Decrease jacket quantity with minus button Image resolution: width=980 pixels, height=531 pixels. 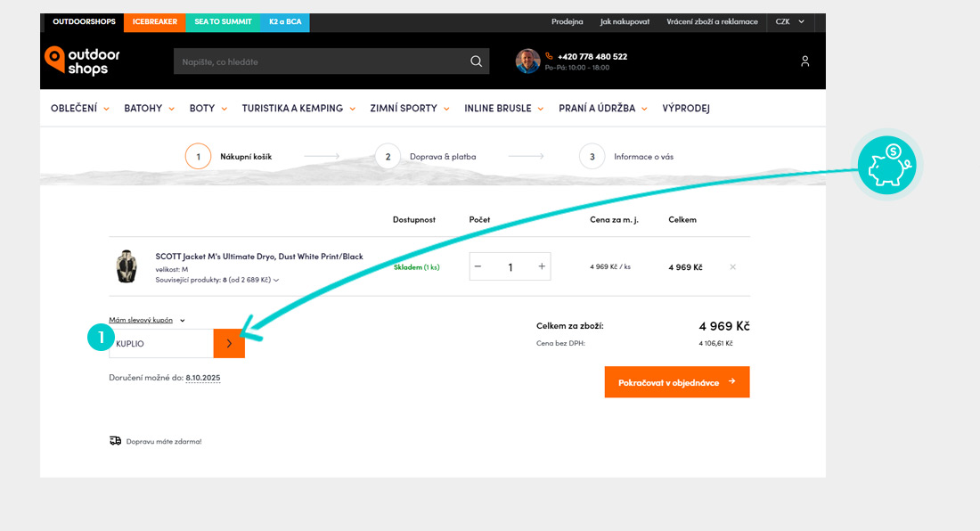pyautogui.click(x=478, y=266)
